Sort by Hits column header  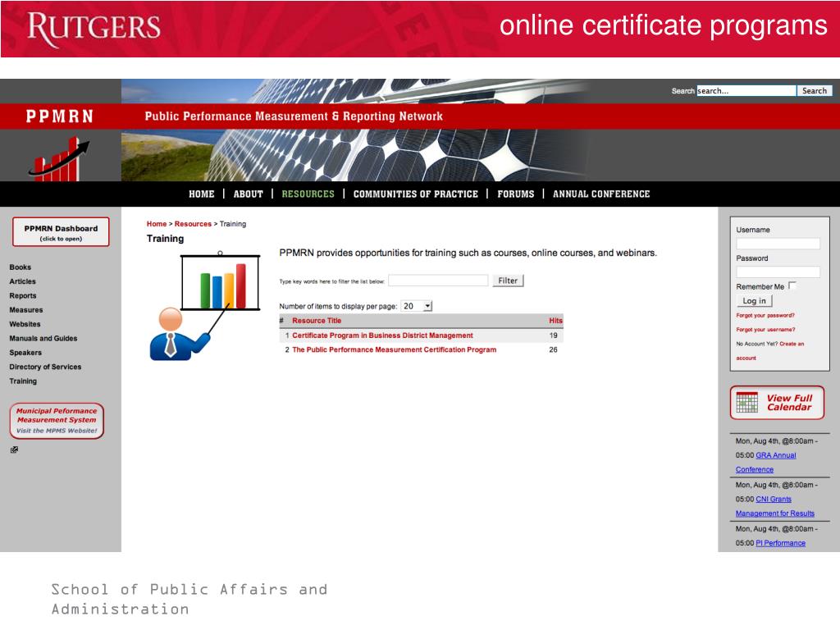point(555,321)
